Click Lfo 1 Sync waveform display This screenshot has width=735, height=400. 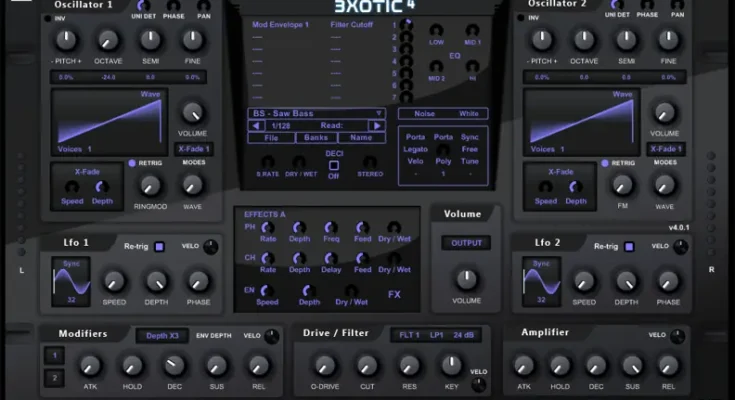[x=71, y=282]
